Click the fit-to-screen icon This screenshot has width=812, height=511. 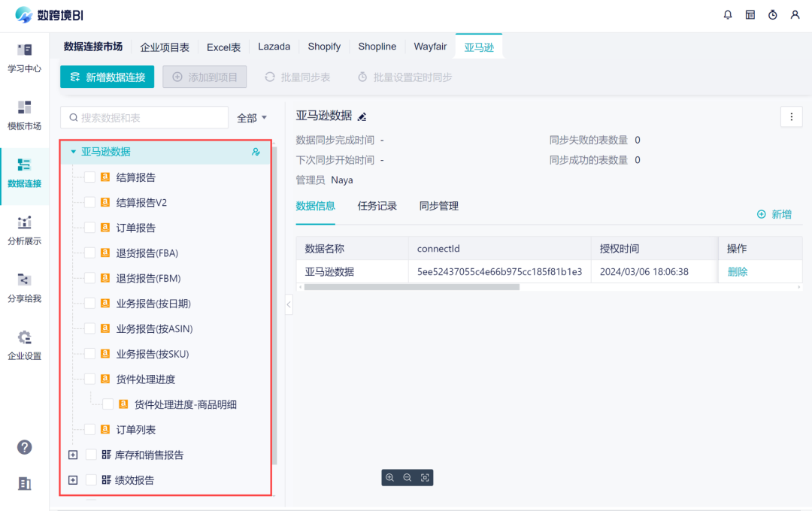(425, 477)
